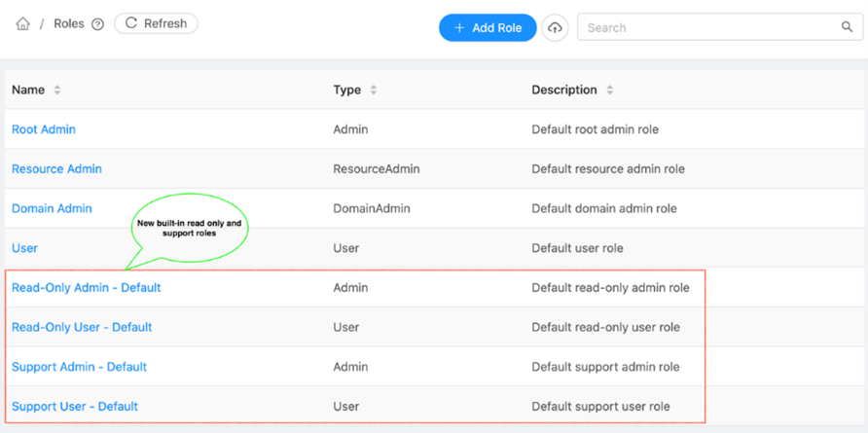The image size is (868, 433).
Task: Sort roles by the Type column arrows
Action: pos(373,90)
